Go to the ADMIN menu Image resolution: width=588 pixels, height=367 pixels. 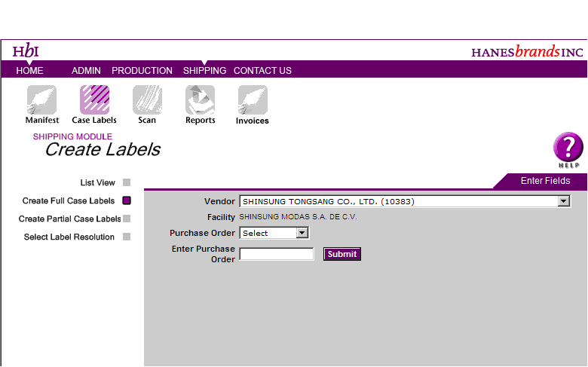(x=86, y=71)
